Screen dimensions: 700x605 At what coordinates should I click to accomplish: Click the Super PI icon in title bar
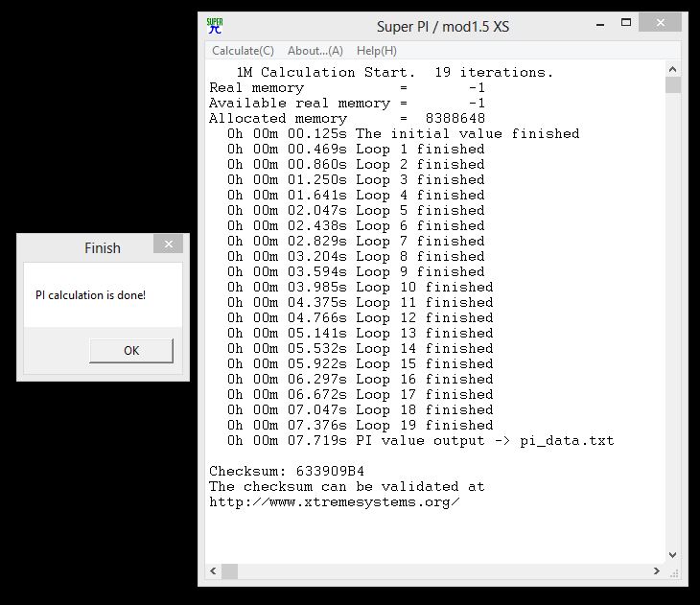[x=215, y=26]
